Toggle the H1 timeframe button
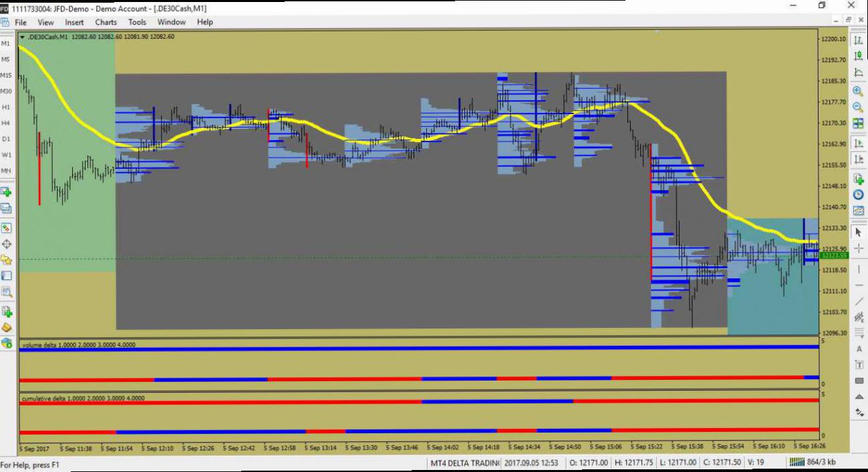Image resolution: width=868 pixels, height=472 pixels. tap(6, 107)
